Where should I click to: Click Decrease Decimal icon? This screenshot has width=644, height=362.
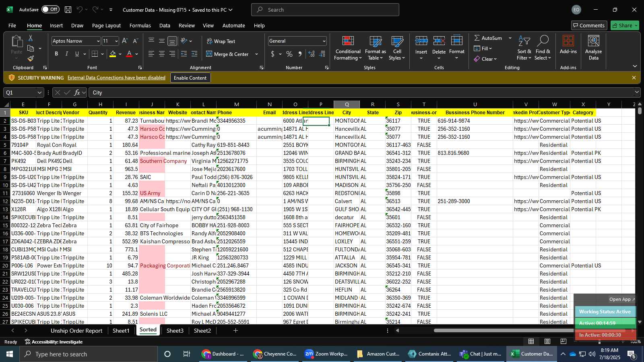[x=322, y=54]
